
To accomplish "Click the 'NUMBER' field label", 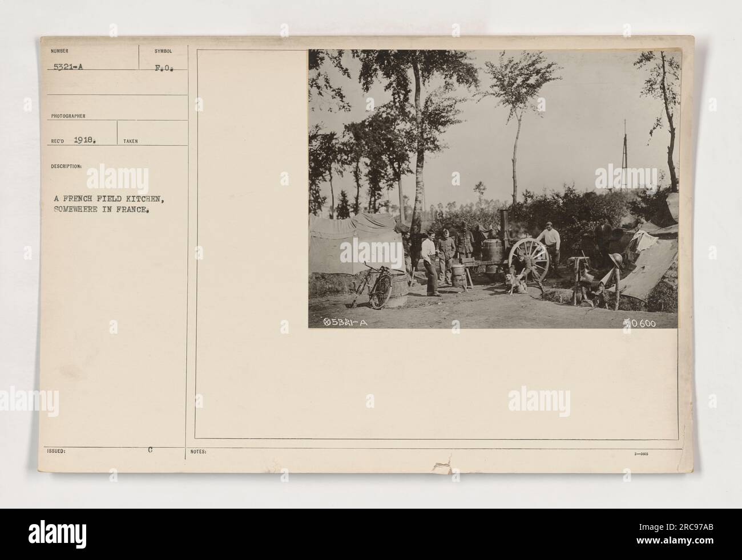I will pos(59,50).
